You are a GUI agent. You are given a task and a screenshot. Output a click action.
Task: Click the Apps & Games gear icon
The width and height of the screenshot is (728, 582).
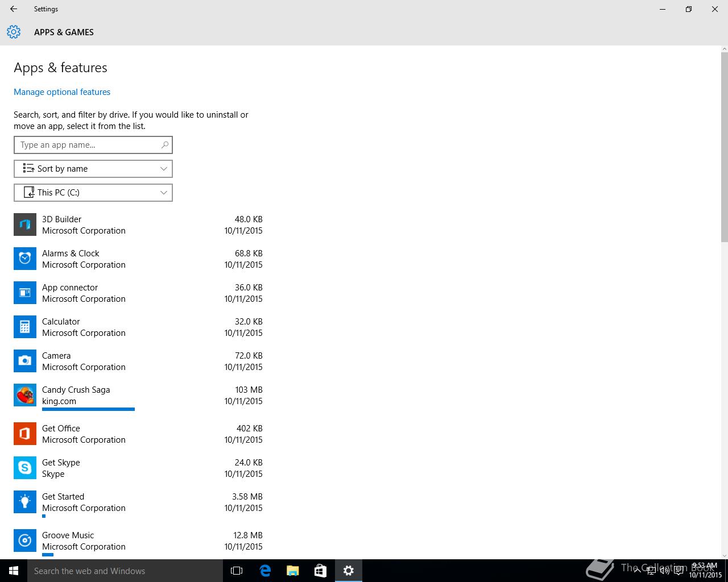[x=14, y=32]
